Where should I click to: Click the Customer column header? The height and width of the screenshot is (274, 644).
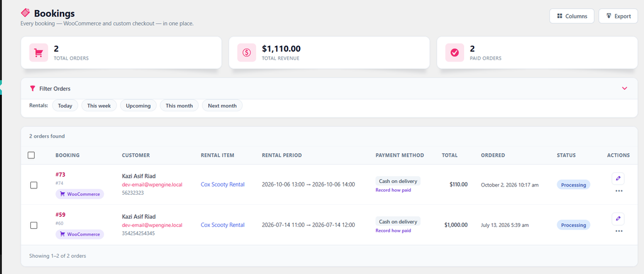136,155
